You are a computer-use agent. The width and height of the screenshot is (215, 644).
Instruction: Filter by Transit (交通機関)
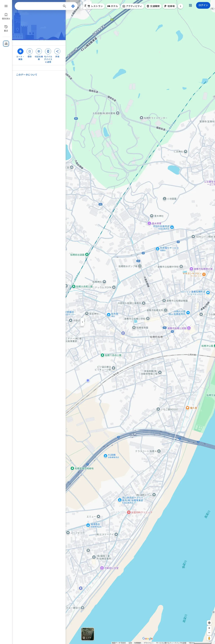point(153,6)
